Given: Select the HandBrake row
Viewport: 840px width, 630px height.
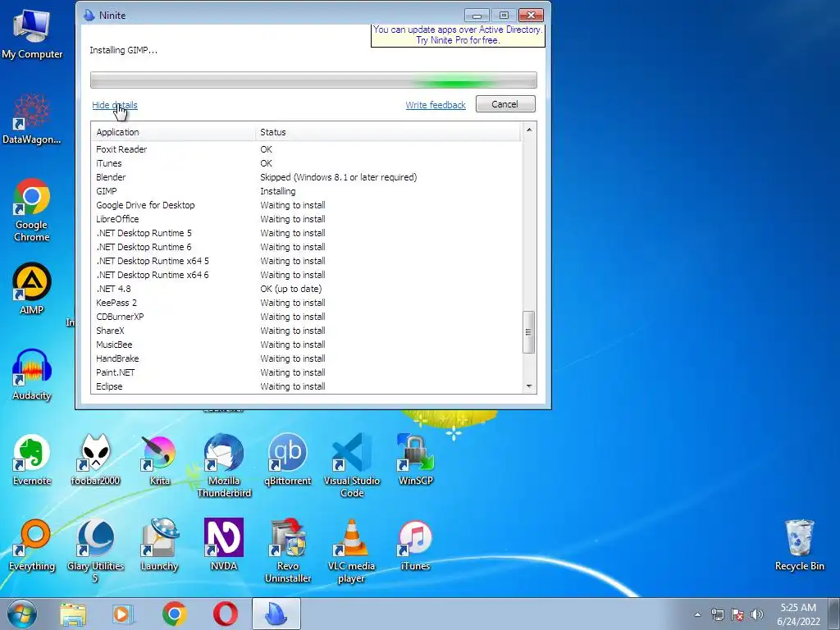Looking at the screenshot, I should (307, 358).
